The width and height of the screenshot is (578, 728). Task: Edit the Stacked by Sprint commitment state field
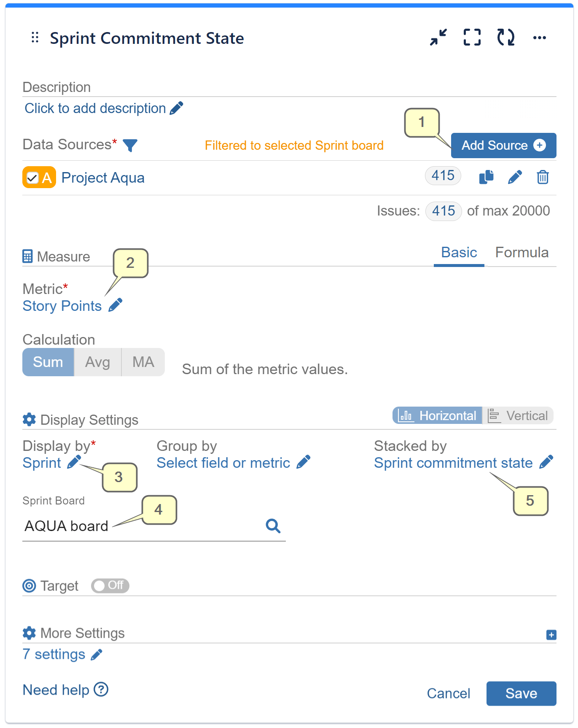tap(547, 462)
